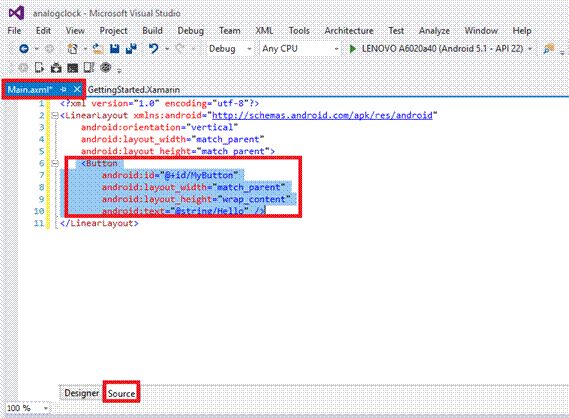
Task: Click the android:id="@+id/MyButton" line
Action: [170, 175]
